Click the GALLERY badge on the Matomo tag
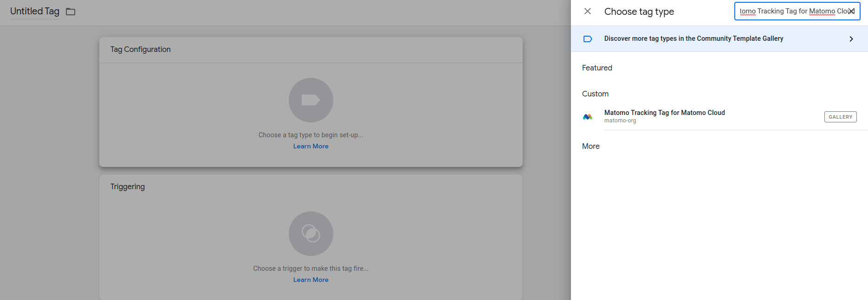The width and height of the screenshot is (868, 300). click(840, 117)
